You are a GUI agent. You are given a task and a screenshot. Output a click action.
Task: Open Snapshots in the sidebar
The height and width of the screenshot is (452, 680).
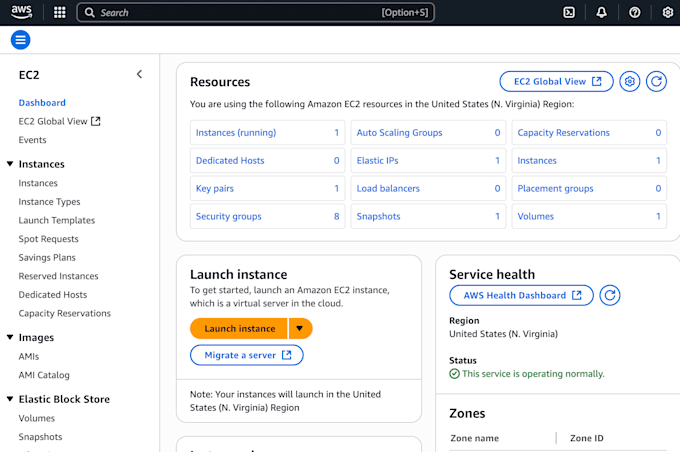click(40, 437)
